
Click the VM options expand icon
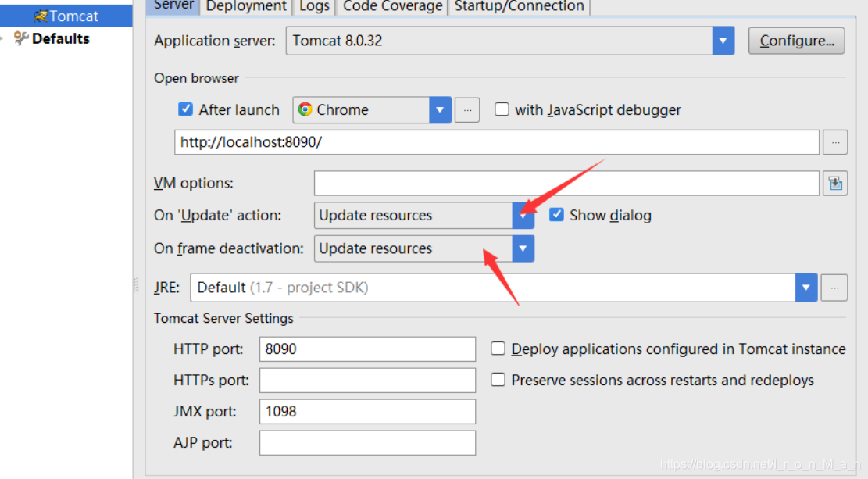click(835, 184)
